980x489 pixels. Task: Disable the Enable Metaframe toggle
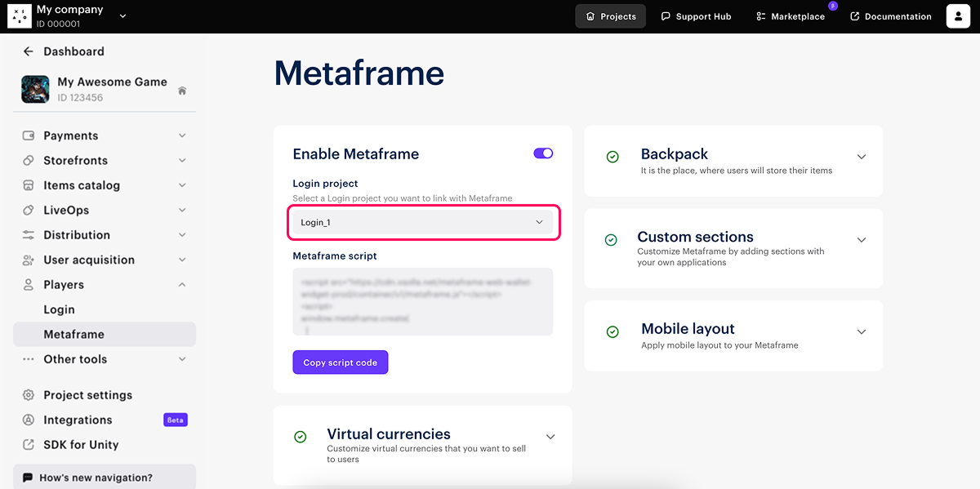[x=543, y=153]
